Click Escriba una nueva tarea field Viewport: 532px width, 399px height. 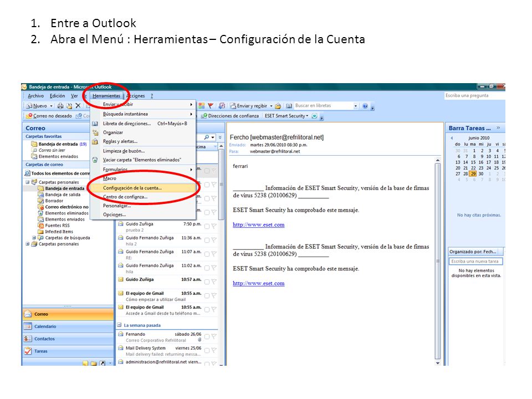point(475,261)
